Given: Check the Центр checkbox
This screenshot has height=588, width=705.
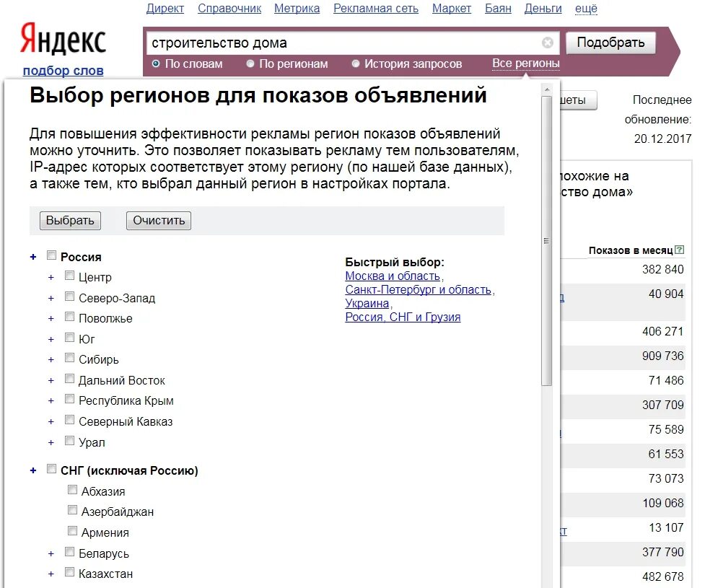Looking at the screenshot, I should pyautogui.click(x=69, y=276).
